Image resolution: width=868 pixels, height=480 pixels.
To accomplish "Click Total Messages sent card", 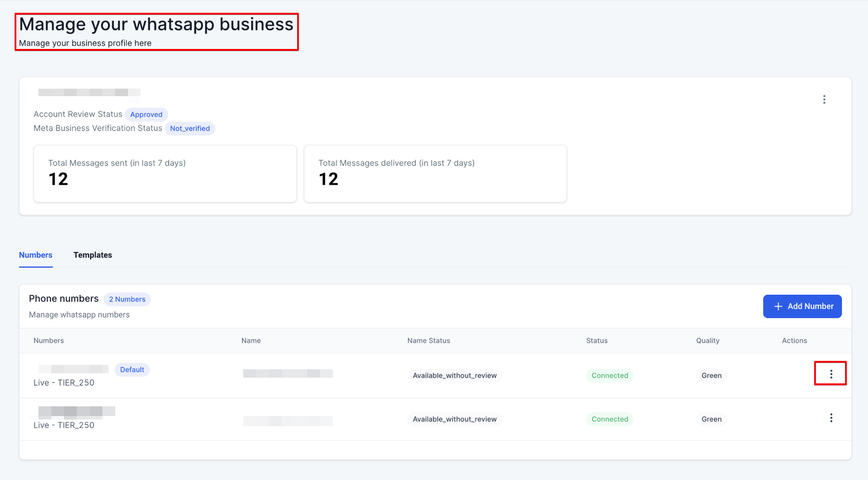I will 165,174.
